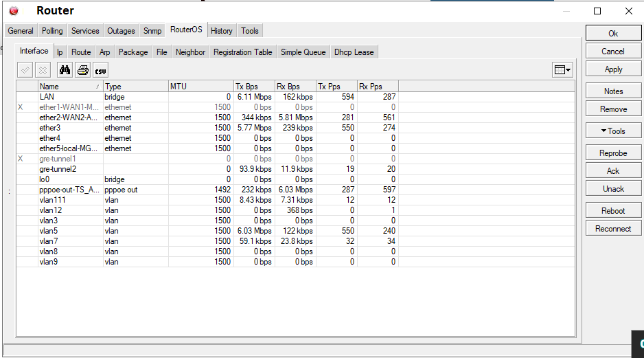Open the Route sub-tab

click(81, 52)
